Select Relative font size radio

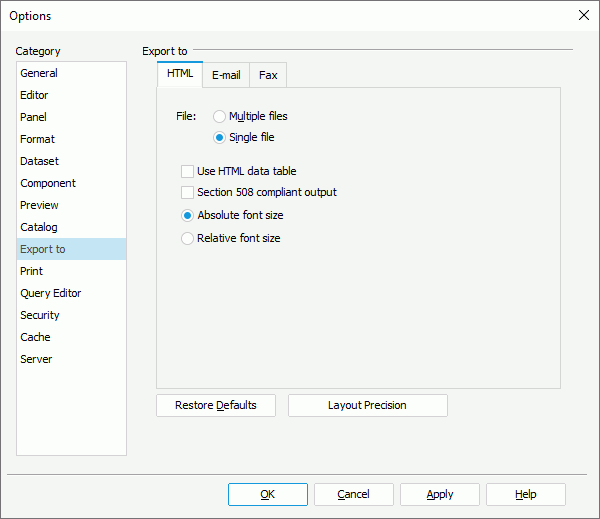click(231, 238)
